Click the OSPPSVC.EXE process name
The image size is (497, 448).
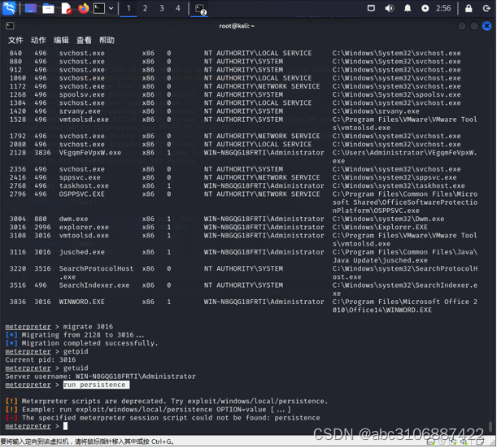click(82, 194)
